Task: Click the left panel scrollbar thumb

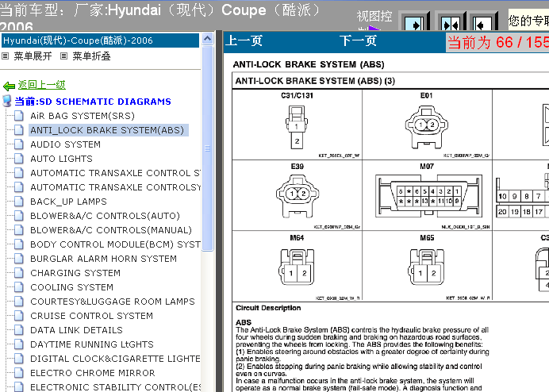Action: click(x=208, y=148)
